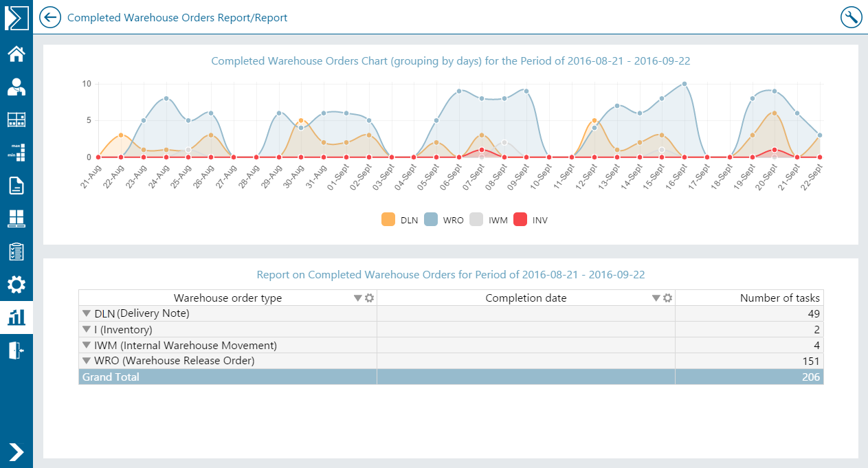Image resolution: width=868 pixels, height=468 pixels.
Task: Expand the sidebar with bottom chevron
Action: (x=16, y=452)
